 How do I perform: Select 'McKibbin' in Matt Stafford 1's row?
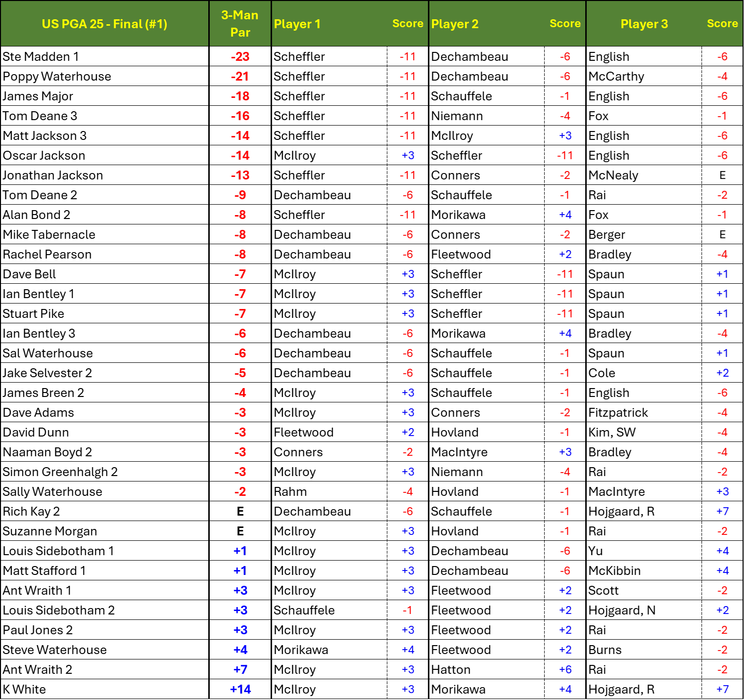[x=644, y=570]
